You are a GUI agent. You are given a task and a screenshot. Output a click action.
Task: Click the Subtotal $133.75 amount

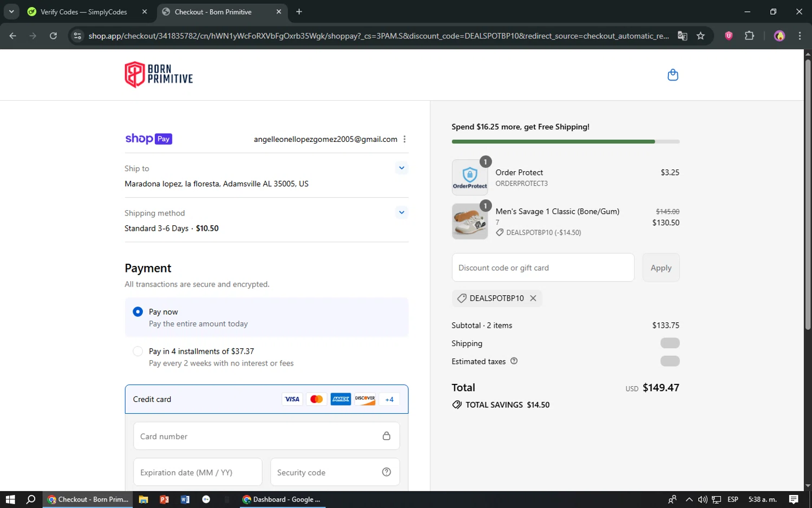665,325
